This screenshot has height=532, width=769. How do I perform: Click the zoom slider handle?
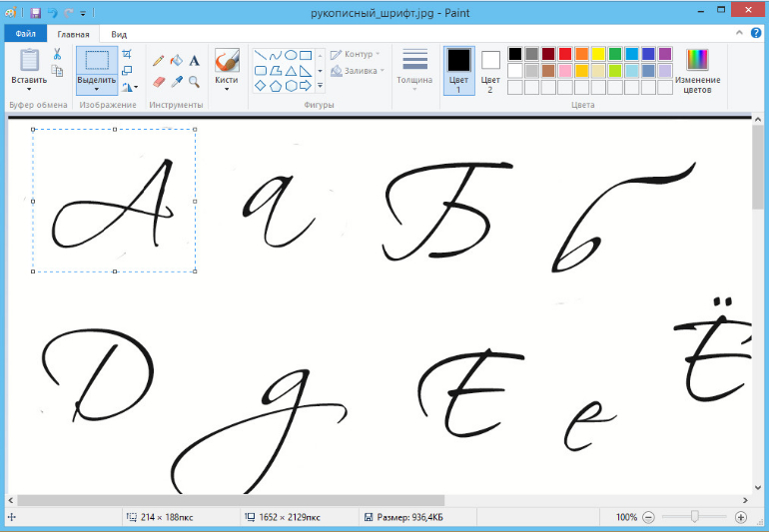click(x=694, y=517)
